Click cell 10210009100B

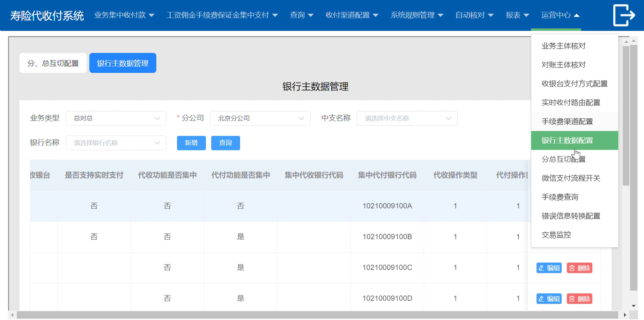coord(387,237)
